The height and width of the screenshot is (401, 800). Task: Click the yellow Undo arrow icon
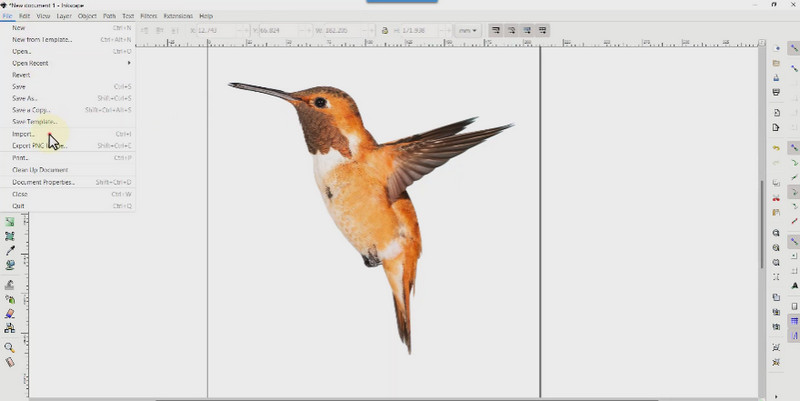[776, 148]
